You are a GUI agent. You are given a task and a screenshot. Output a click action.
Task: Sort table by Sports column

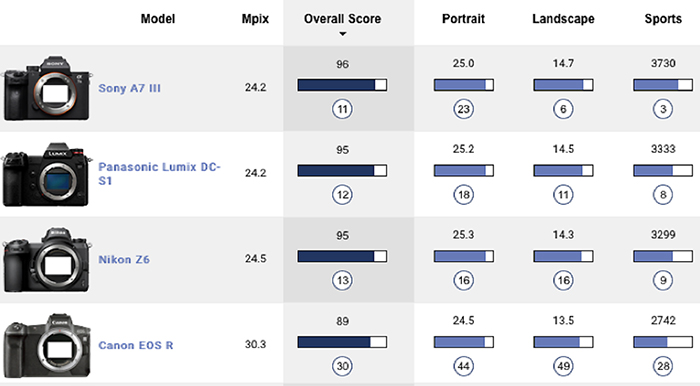click(663, 19)
